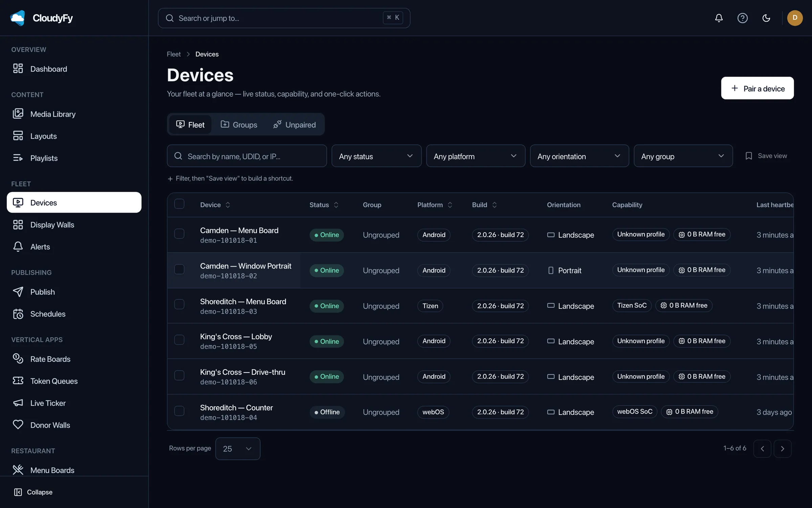Screen dimensions: 812x508
Task: Collapse the sidebar
Action: 33,492
